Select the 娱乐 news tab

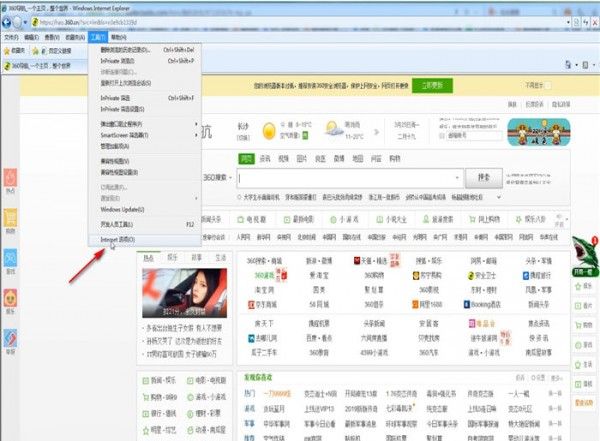point(173,258)
